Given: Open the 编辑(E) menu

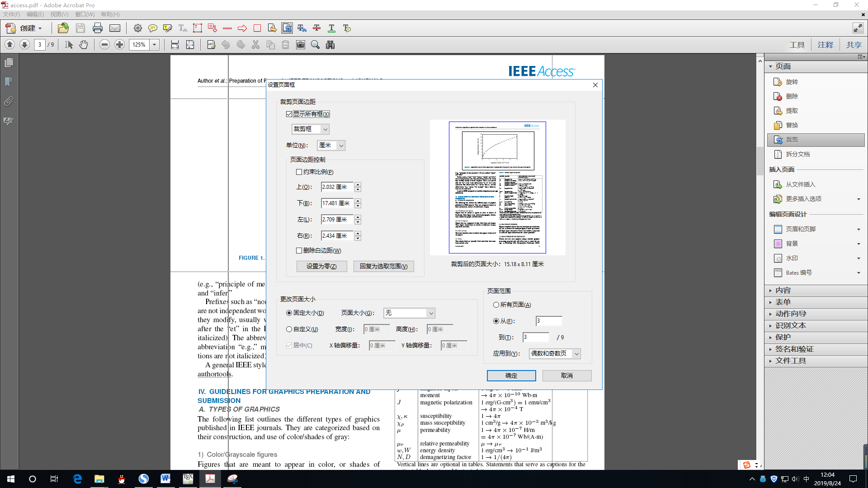Looking at the screenshot, I should (36, 14).
